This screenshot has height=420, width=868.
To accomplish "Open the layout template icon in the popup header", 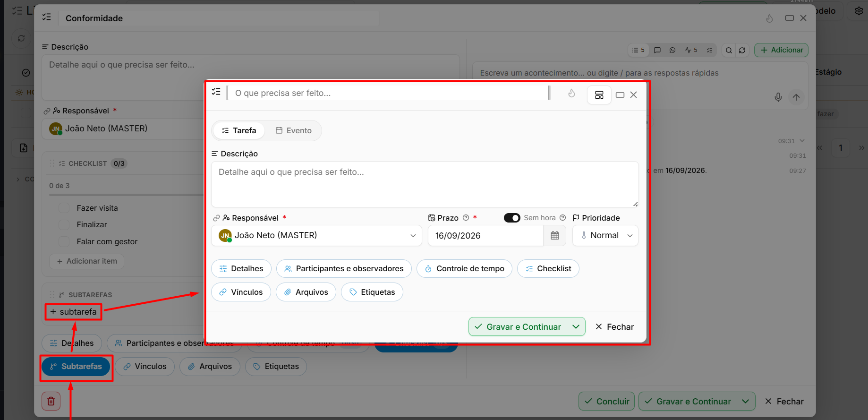I will (599, 95).
